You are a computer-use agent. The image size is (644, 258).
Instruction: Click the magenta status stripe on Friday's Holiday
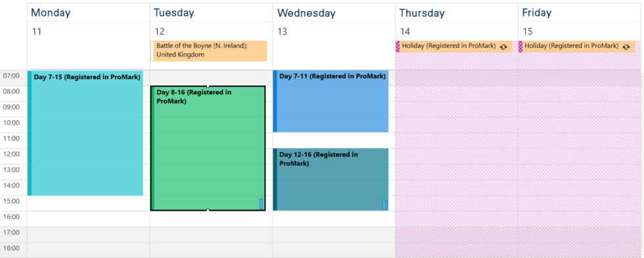(520, 47)
